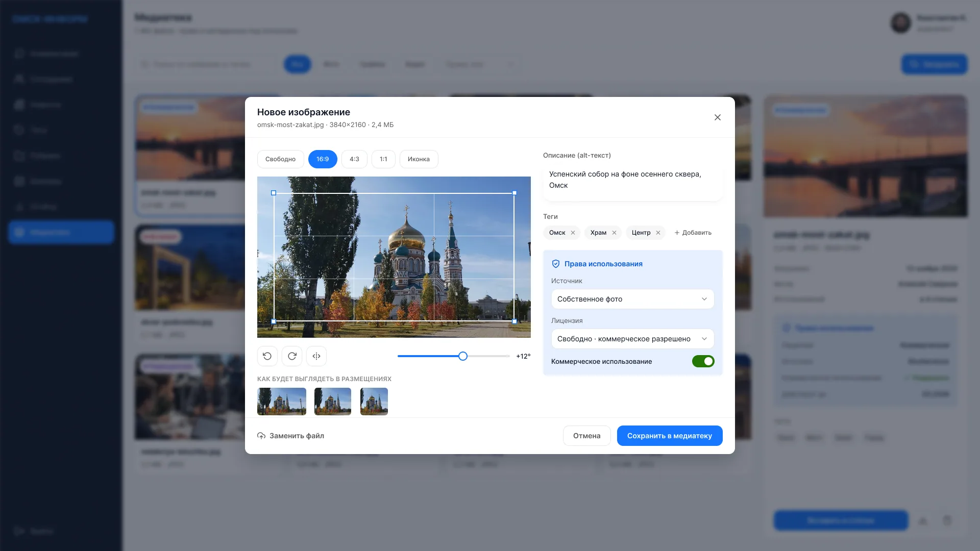Click the Омск tag label
The width and height of the screenshot is (980, 551).
tap(557, 233)
